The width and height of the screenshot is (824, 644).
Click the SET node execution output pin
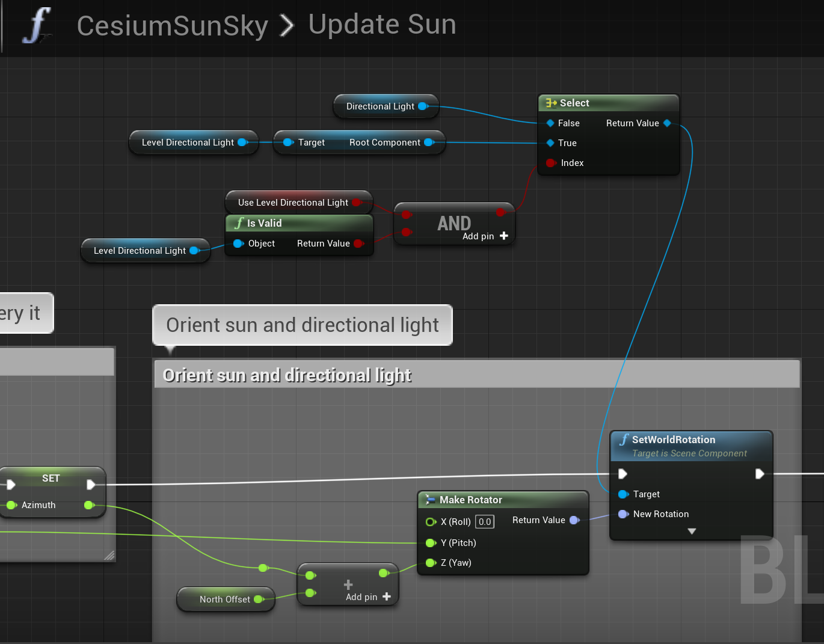(x=91, y=485)
